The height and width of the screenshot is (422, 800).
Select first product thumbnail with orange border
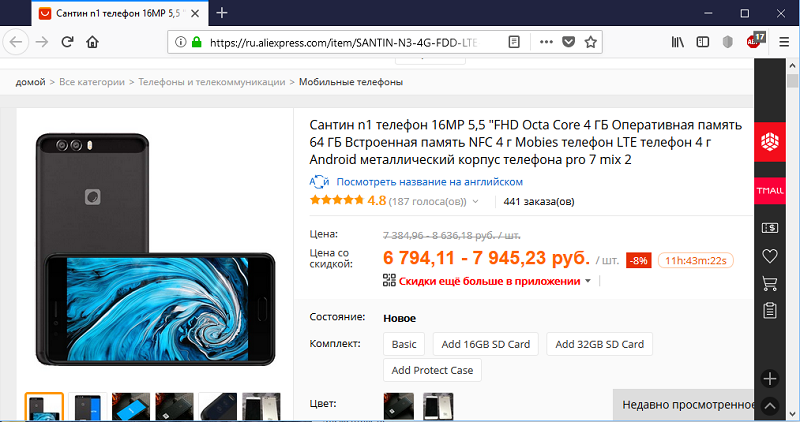tap(44, 407)
